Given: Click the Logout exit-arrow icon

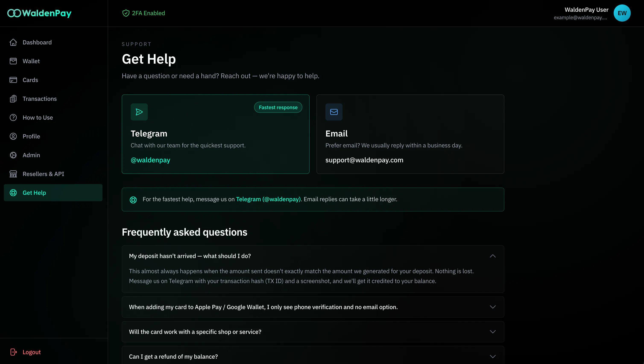Looking at the screenshot, I should [13, 352].
